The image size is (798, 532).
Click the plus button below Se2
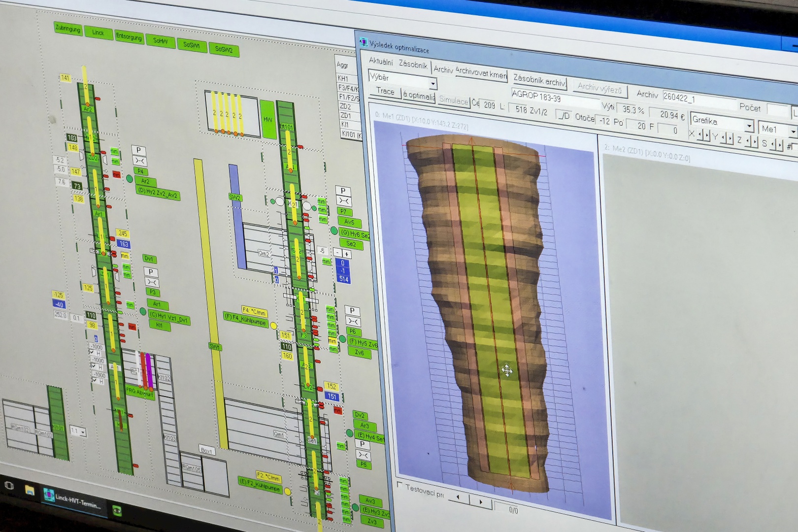pyautogui.click(x=347, y=254)
